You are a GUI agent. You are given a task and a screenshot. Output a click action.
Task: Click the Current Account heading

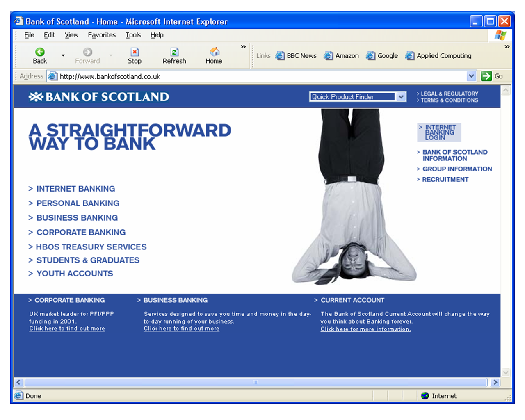click(349, 300)
